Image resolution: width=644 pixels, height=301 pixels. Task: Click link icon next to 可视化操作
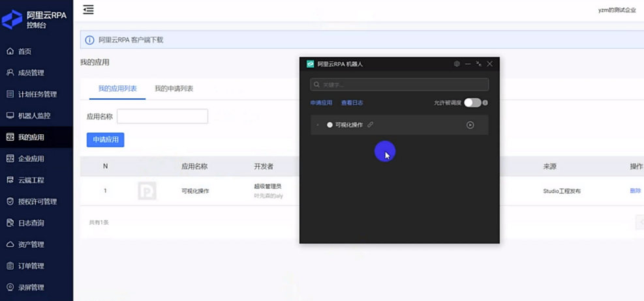pyautogui.click(x=371, y=124)
